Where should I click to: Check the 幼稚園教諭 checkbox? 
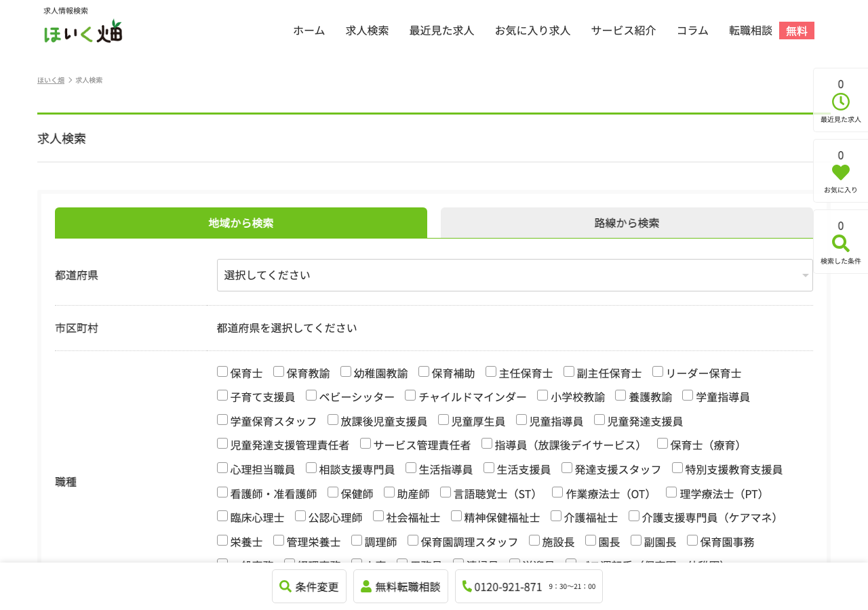tap(346, 371)
